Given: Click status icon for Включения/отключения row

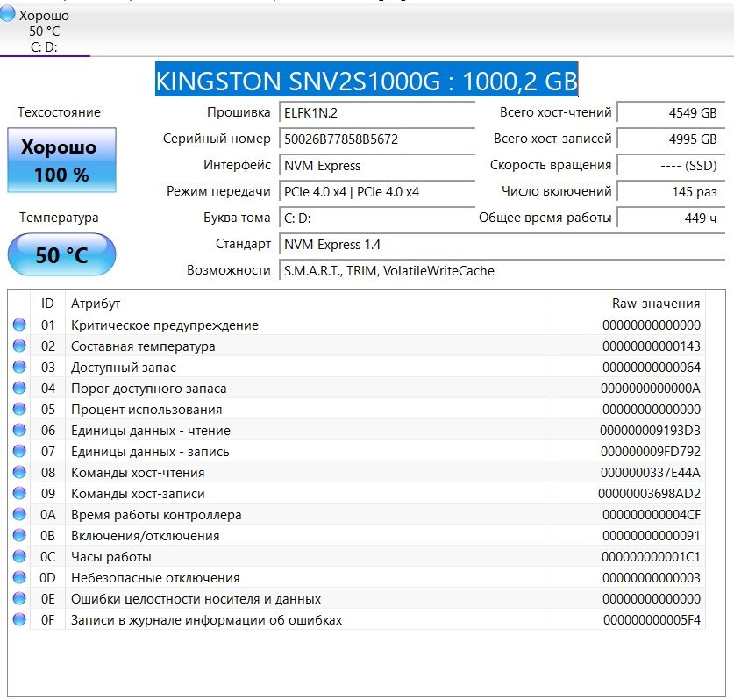Looking at the screenshot, I should (x=19, y=535).
